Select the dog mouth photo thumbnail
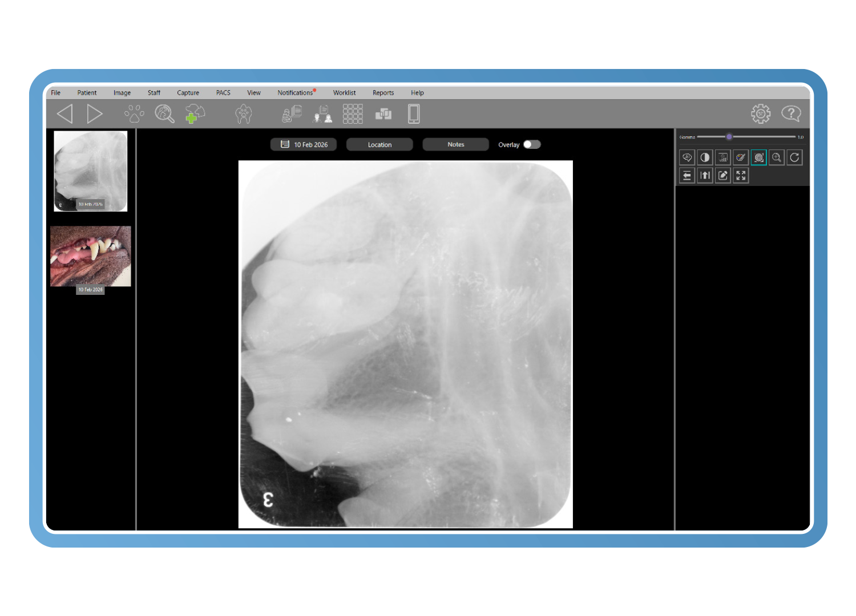Screen dimensions: 856x616 [x=90, y=257]
